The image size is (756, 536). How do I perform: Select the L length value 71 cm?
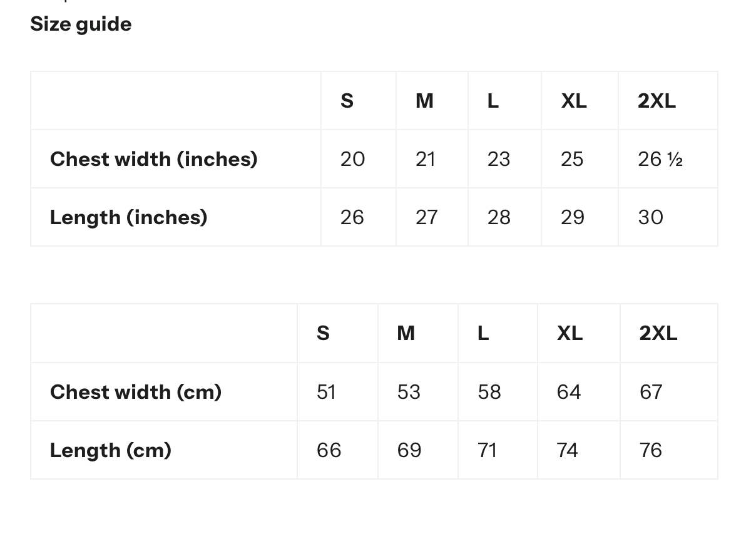click(487, 450)
